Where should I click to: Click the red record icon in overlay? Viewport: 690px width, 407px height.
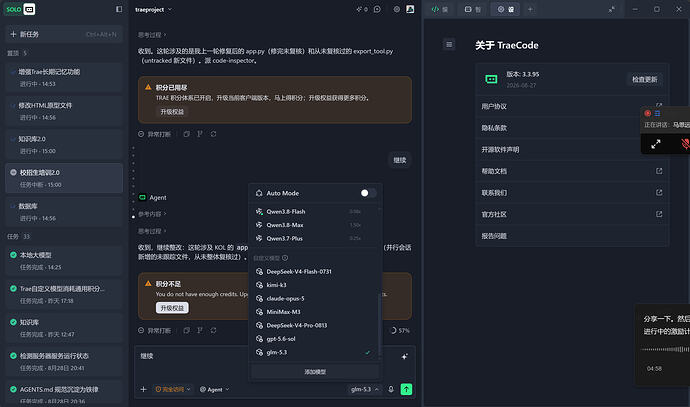[648, 113]
